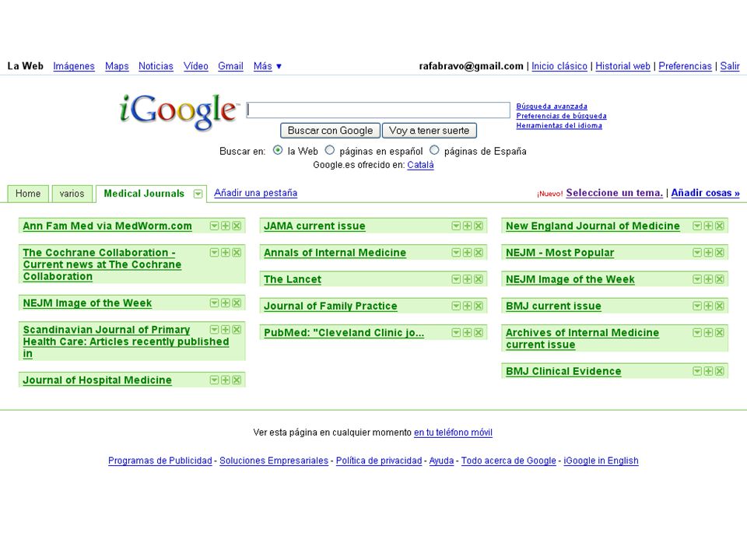The height and width of the screenshot is (560, 747).
Task: Close the Annals of Internal Medicine gadget
Action: [x=479, y=252]
